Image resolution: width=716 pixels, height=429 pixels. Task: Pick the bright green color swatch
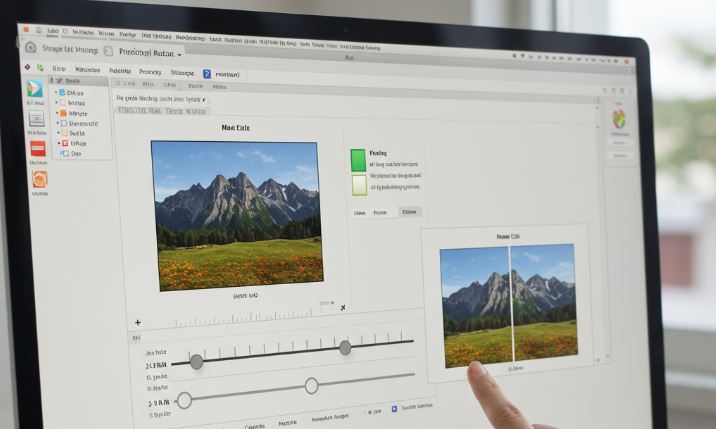coord(358,160)
